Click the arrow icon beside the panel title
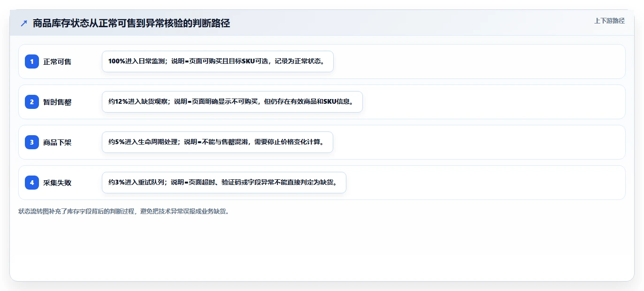This screenshot has width=644, height=291. [24, 23]
